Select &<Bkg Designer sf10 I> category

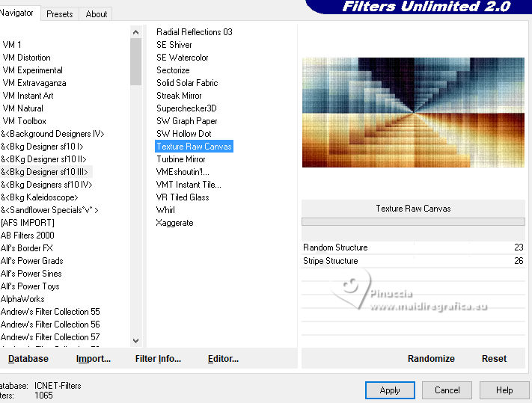[42, 147]
